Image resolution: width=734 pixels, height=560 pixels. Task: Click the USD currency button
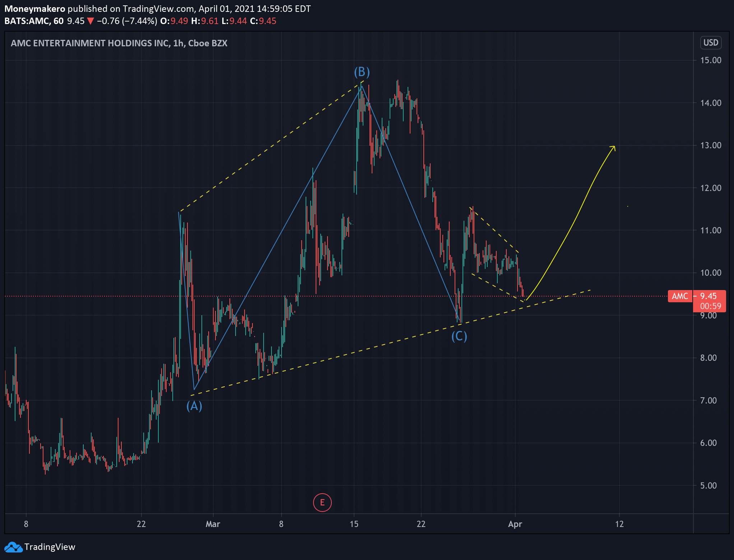click(711, 43)
